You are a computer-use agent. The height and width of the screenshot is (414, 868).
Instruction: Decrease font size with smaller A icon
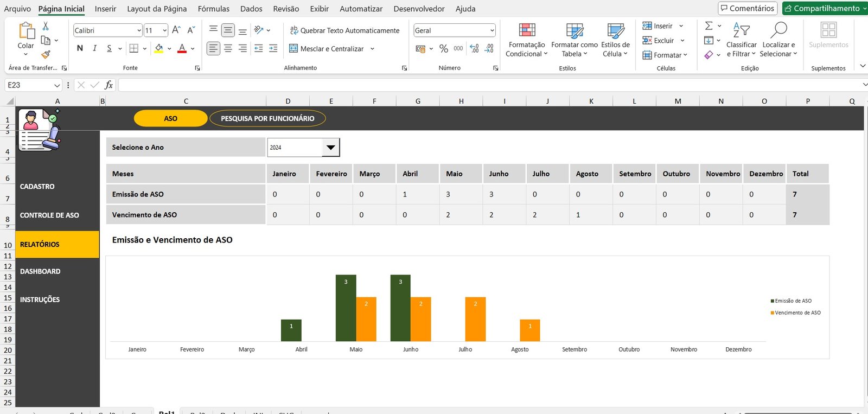(x=191, y=30)
